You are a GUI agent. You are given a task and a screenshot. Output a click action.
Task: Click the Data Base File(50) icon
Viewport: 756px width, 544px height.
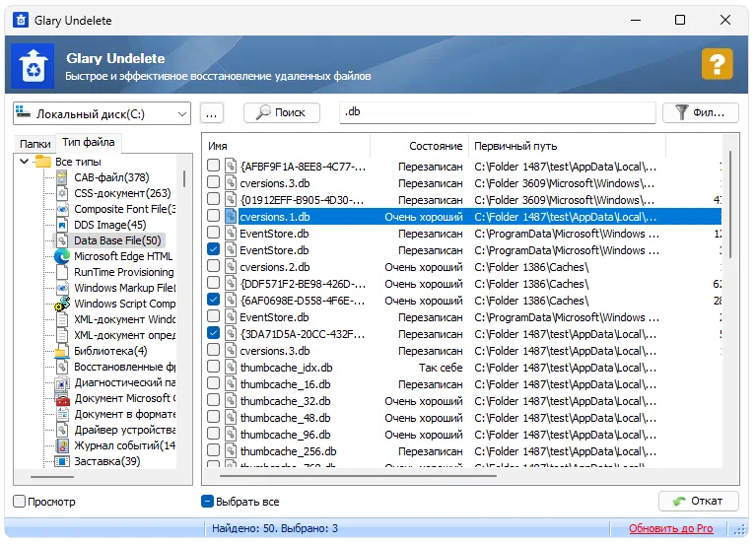pos(62,240)
